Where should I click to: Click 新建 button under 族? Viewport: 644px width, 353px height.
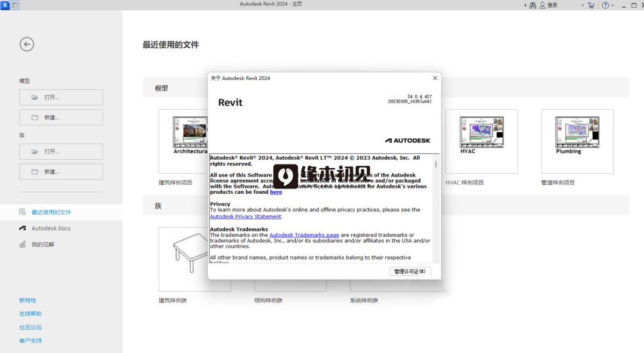click(x=61, y=171)
